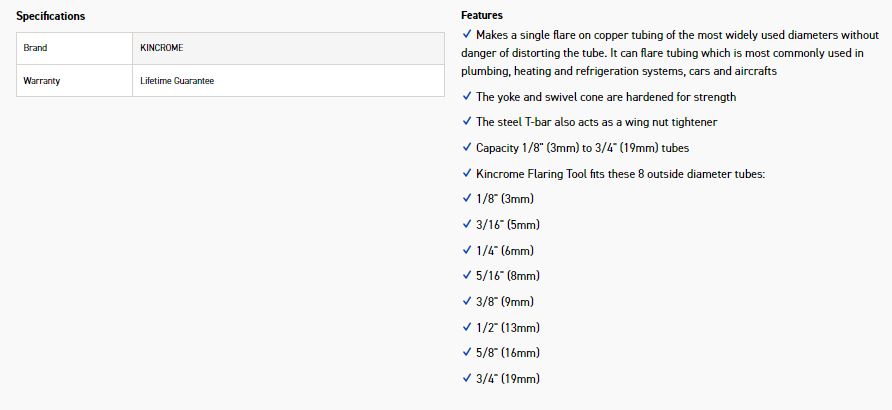Select the tick next to 3/8" (9mm)
The height and width of the screenshot is (410, 892).
[467, 301]
